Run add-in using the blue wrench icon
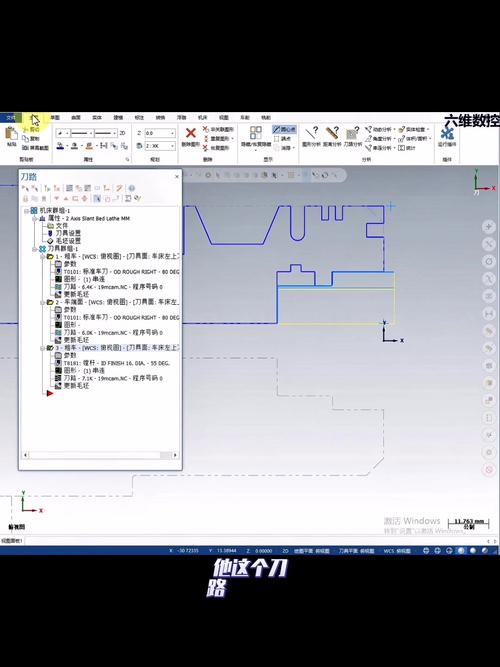Viewport: 500px width, 667px height. [447, 134]
